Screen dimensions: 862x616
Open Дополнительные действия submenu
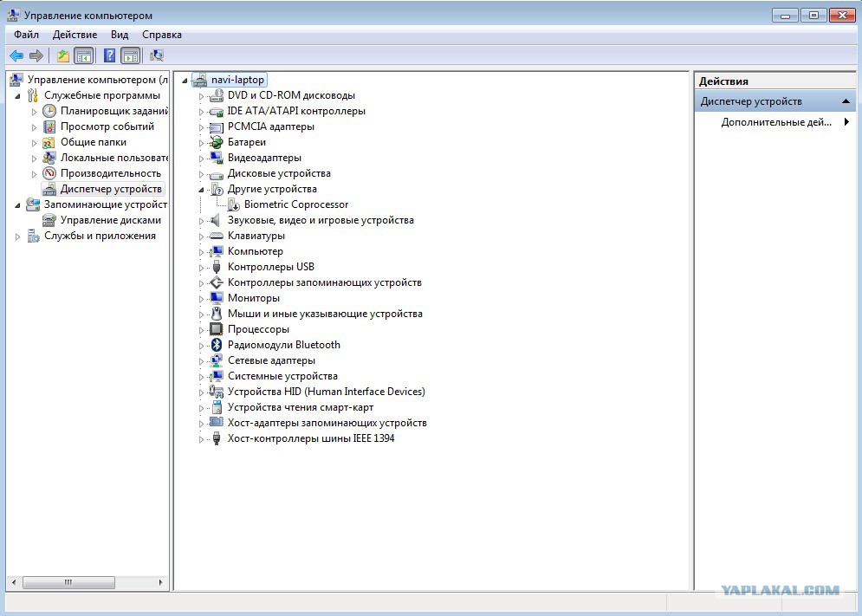775,122
